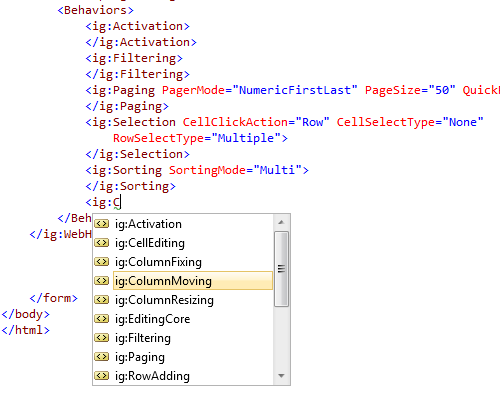Image resolution: width=500 pixels, height=399 pixels.
Task: Click the closing /ig:Activation tag
Action: point(141,42)
